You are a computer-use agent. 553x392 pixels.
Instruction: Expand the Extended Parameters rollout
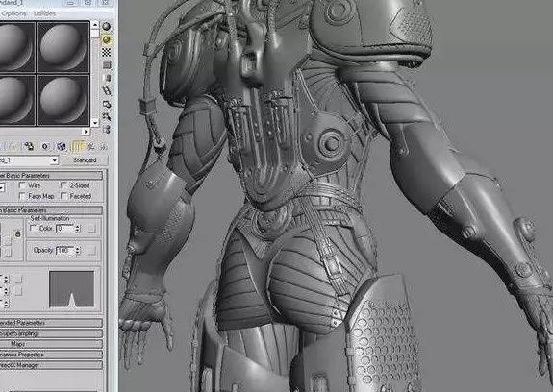click(x=51, y=323)
